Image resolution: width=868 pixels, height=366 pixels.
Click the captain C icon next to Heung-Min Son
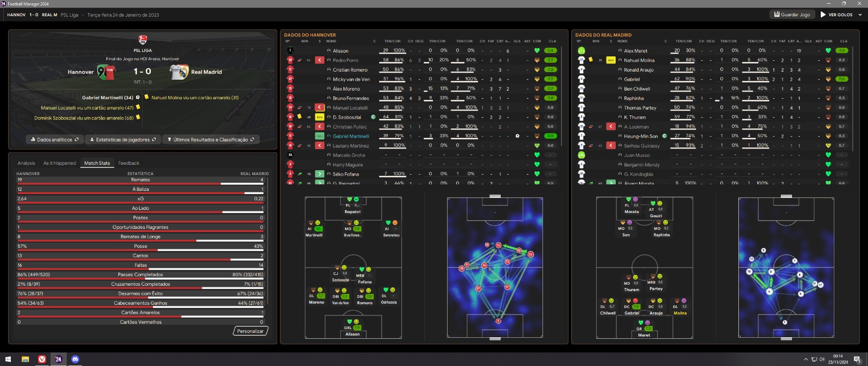point(665,136)
